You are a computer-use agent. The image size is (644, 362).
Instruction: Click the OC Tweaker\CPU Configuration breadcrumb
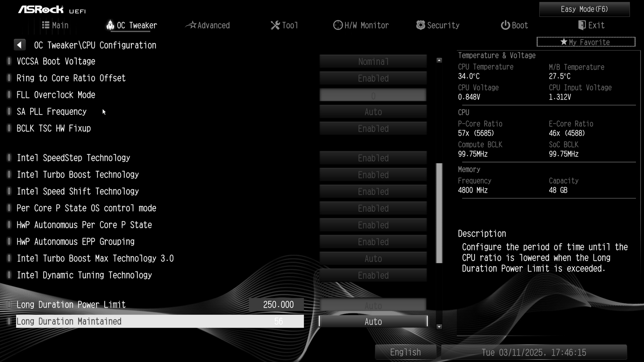[x=95, y=45]
